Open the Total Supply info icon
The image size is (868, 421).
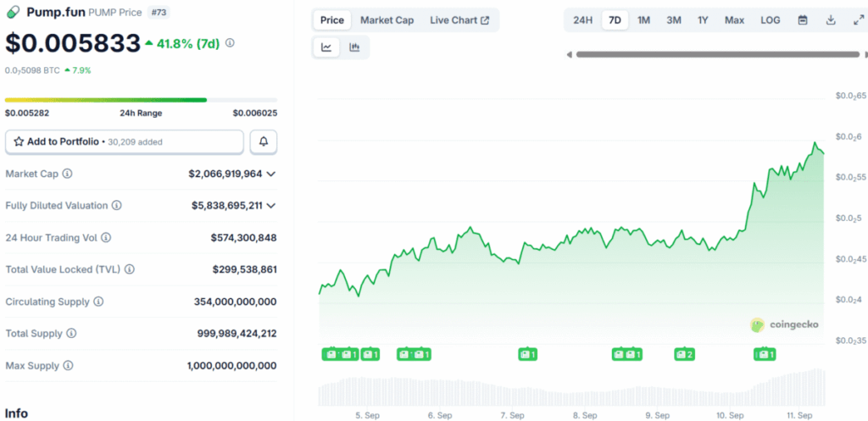tap(71, 334)
